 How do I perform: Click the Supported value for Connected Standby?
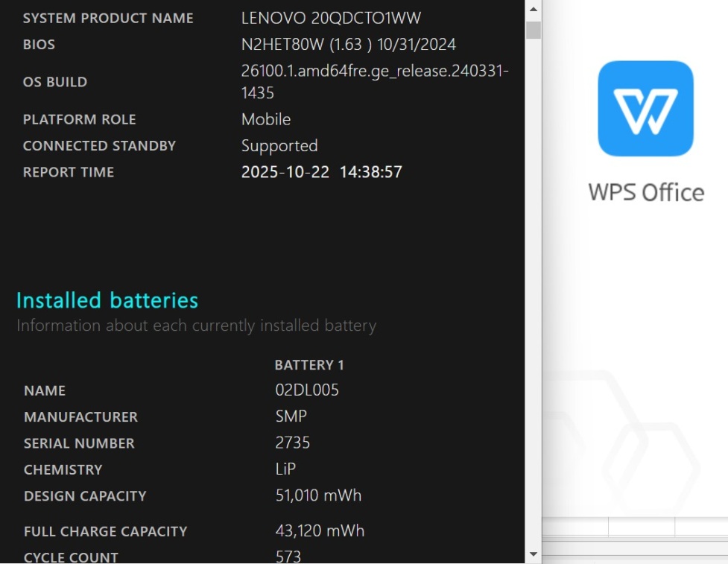279,145
